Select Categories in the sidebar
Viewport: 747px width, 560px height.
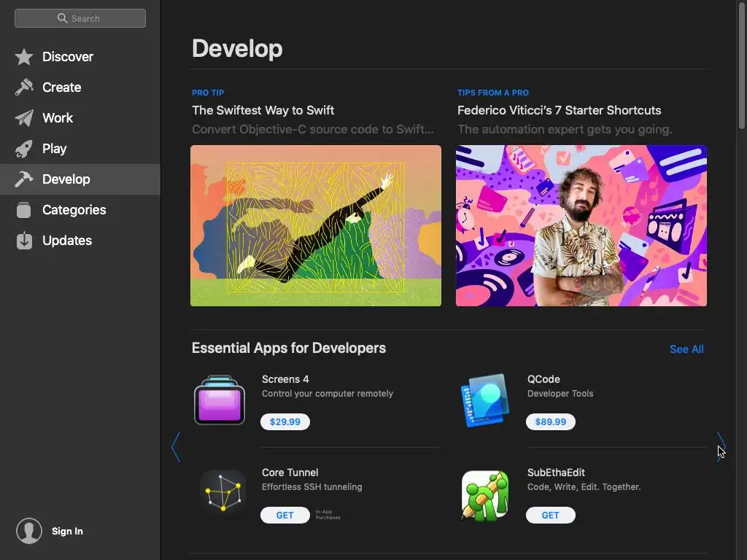point(80,210)
